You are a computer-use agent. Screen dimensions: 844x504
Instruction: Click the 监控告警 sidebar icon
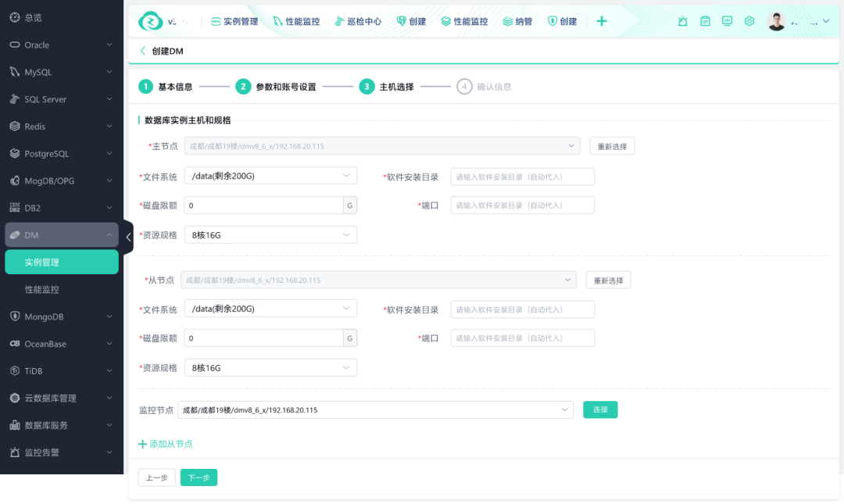[x=15, y=452]
